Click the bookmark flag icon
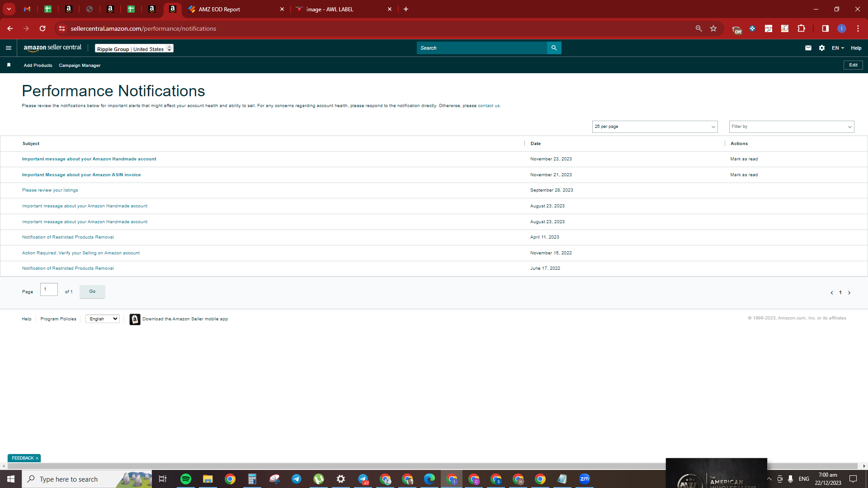Image resolution: width=868 pixels, height=488 pixels. click(9, 65)
